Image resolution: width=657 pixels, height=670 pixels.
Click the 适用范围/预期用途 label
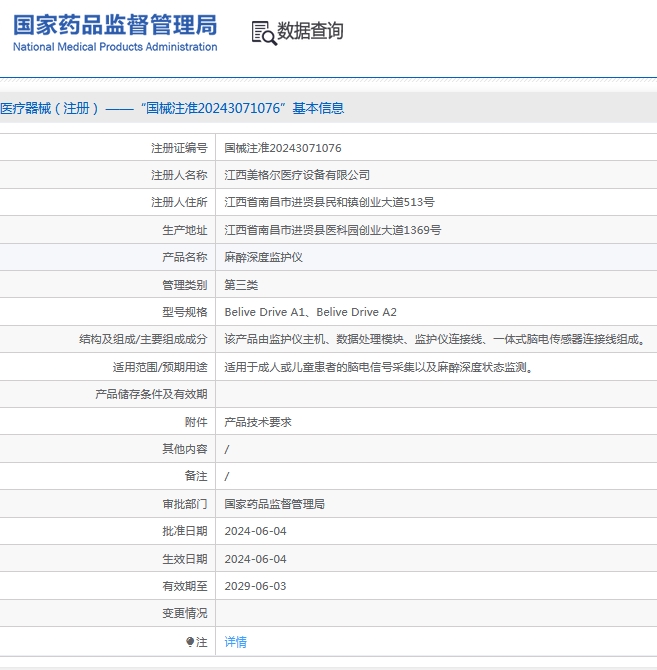pos(160,367)
